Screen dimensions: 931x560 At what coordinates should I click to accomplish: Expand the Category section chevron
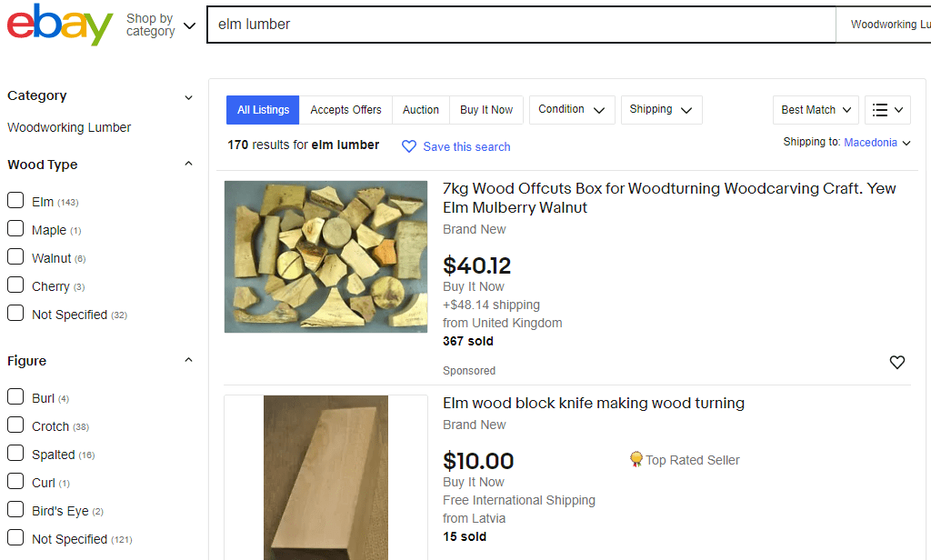point(189,97)
